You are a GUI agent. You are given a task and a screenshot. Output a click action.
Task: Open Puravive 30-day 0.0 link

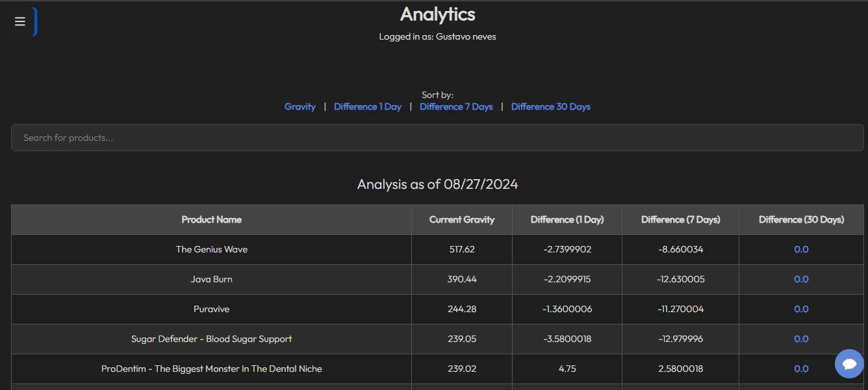(801, 309)
